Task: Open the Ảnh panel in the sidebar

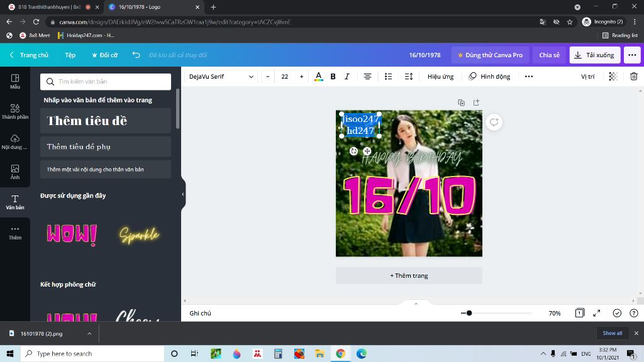Action: pyautogui.click(x=14, y=171)
